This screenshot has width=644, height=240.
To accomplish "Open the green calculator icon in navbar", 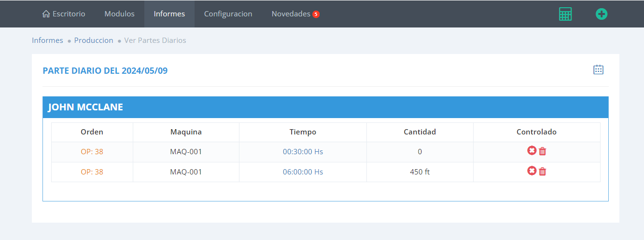I will pos(565,14).
